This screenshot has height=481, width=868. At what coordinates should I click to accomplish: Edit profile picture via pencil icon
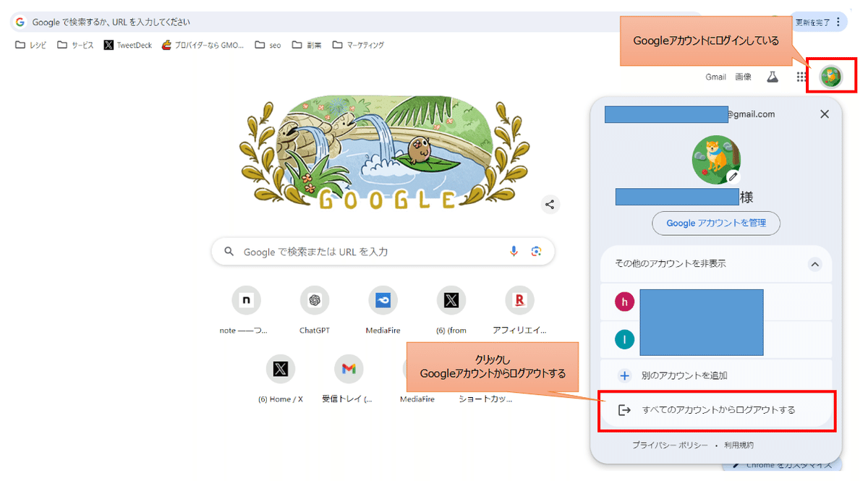733,176
